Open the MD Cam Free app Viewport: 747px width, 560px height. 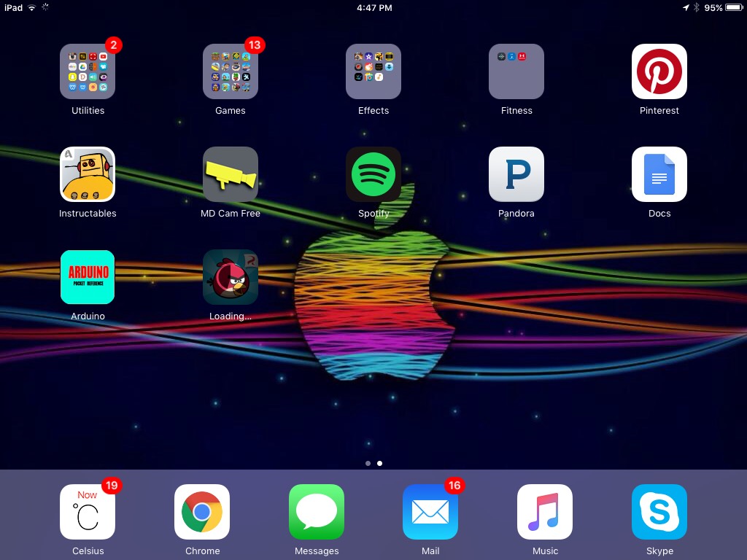point(231,174)
